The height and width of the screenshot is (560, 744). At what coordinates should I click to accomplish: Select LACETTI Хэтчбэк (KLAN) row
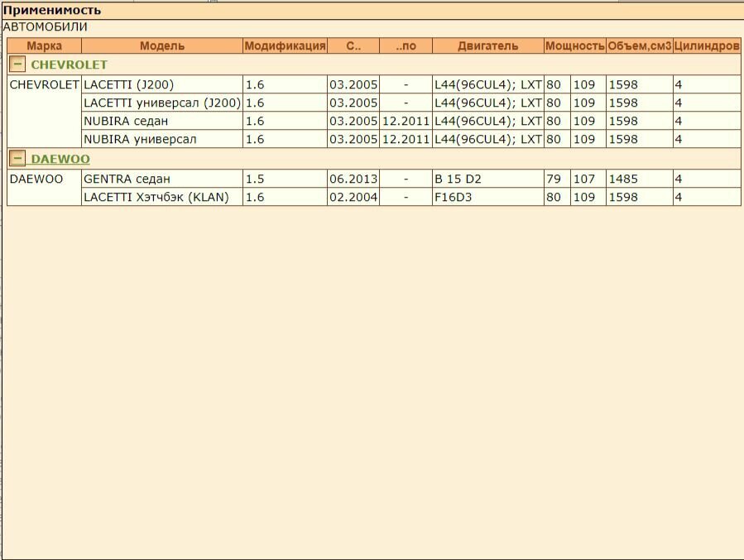click(411, 197)
